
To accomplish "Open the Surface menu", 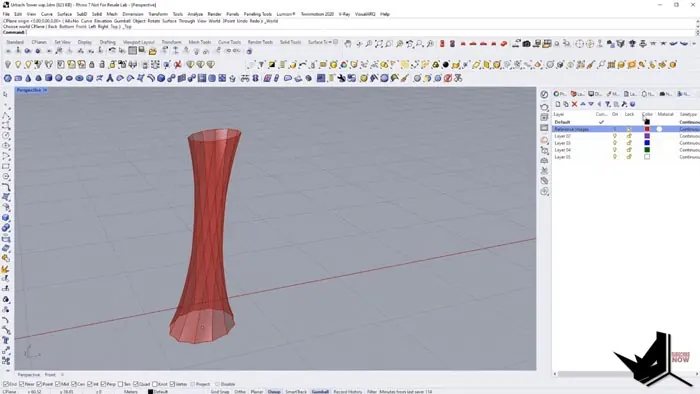I will [64, 14].
